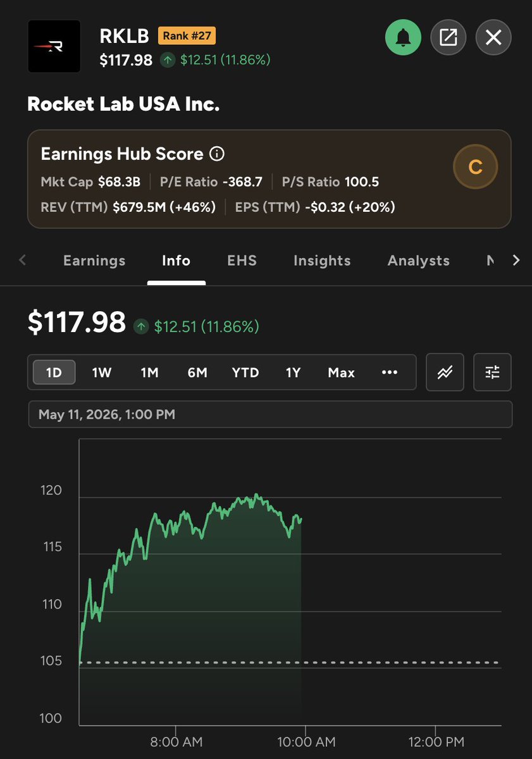The height and width of the screenshot is (759, 532).
Task: Click the green price line peak near 120
Action: coord(256,495)
